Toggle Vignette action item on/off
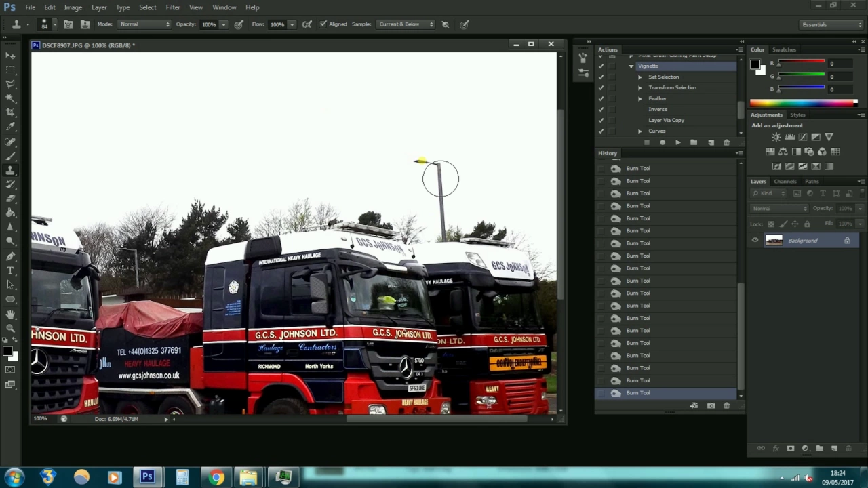Screen dimensions: 868x488 pyautogui.click(x=601, y=66)
